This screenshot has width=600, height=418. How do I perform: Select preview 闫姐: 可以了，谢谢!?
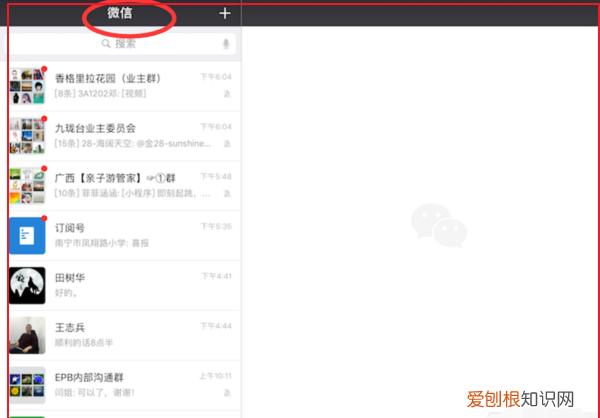pos(95,393)
